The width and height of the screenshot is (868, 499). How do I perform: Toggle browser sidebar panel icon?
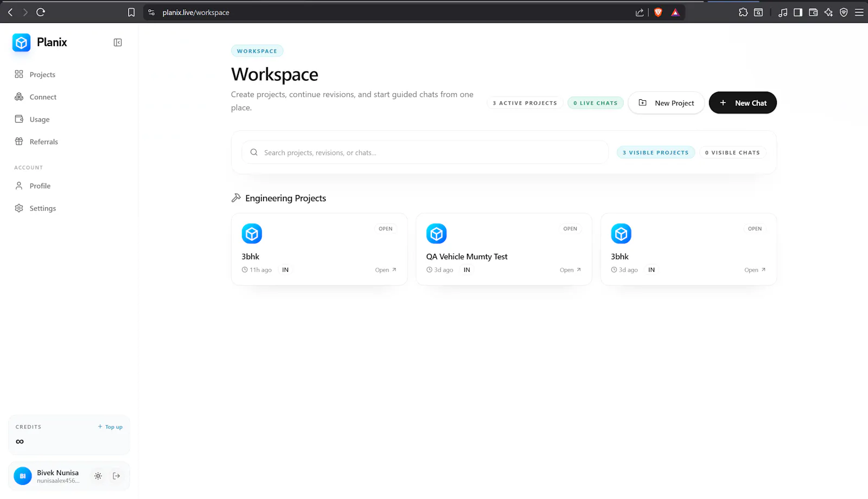tap(798, 12)
